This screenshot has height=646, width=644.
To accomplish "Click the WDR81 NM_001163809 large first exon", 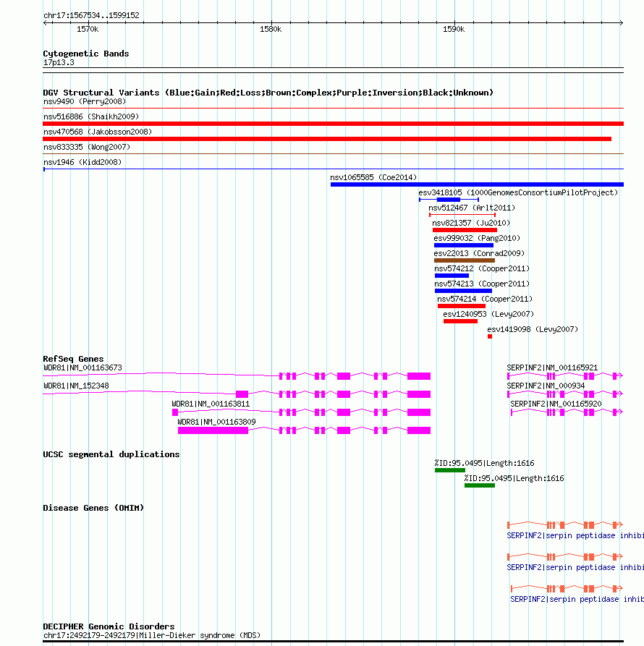I will tap(213, 430).
